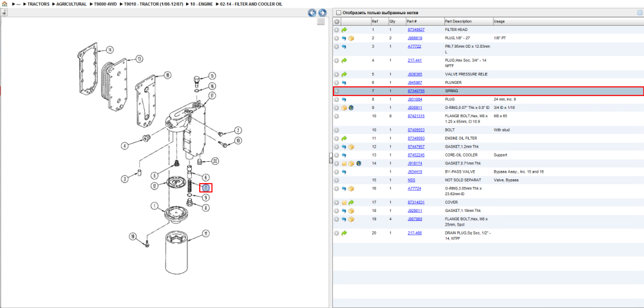Image resolution: width=644 pixels, height=308 pixels.
Task: Open the TRACTORS breadcrumb
Action: [x=39, y=4]
